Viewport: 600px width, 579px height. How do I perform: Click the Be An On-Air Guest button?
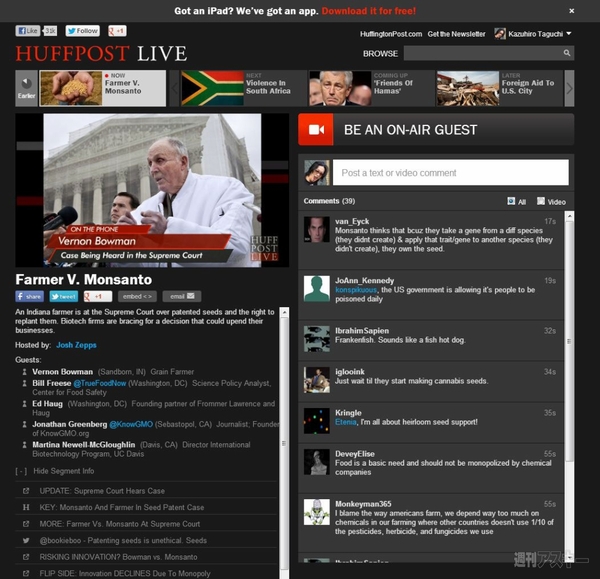(436, 130)
